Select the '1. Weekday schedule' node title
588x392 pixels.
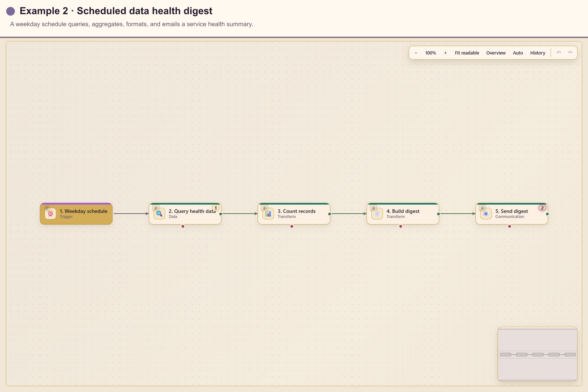(83, 211)
